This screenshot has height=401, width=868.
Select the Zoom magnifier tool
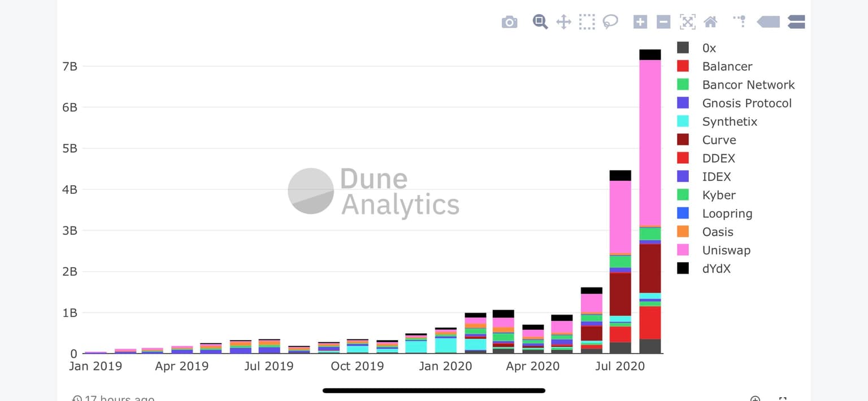click(540, 22)
